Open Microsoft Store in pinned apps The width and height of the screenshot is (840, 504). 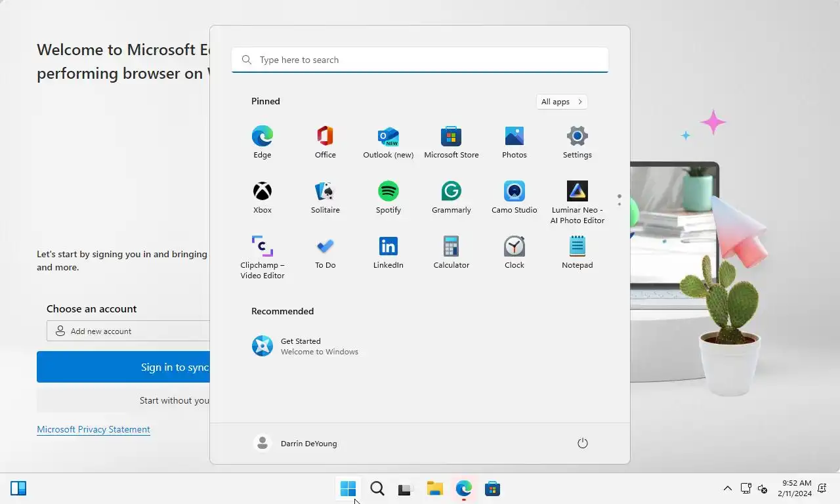[451, 142]
